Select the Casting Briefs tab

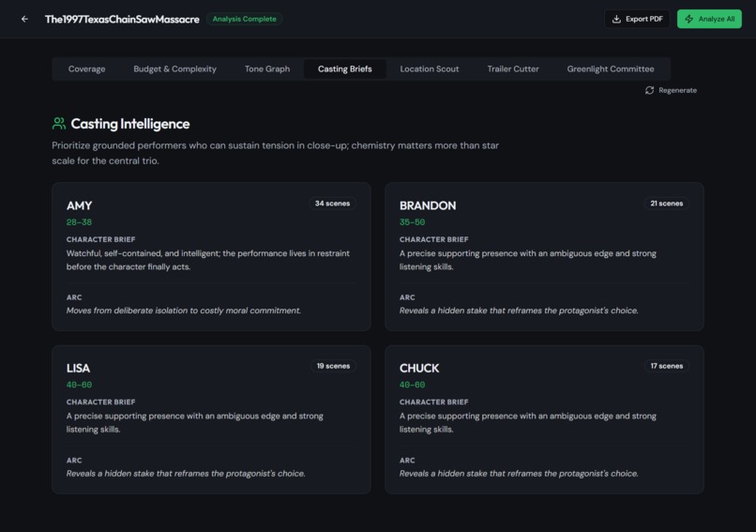[345, 69]
